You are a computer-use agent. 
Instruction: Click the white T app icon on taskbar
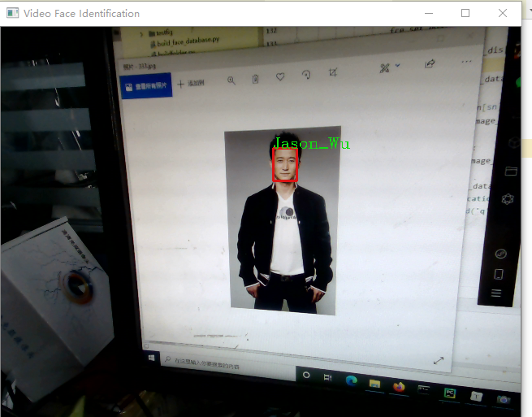click(x=476, y=397)
